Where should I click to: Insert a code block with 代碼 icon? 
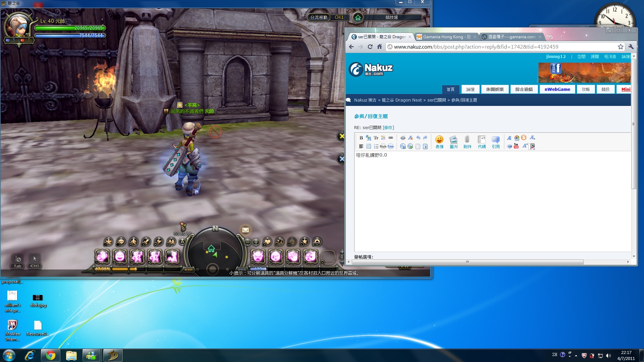(x=482, y=142)
